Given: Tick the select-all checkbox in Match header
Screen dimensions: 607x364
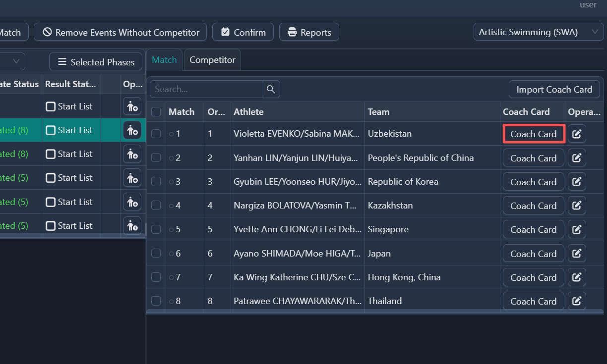Looking at the screenshot, I should tap(156, 112).
